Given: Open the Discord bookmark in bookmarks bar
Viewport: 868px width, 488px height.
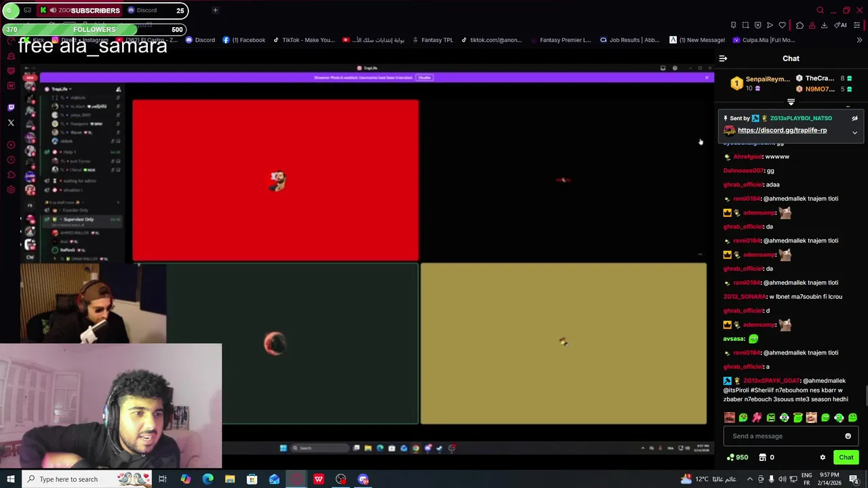Looking at the screenshot, I should pyautogui.click(x=200, y=40).
